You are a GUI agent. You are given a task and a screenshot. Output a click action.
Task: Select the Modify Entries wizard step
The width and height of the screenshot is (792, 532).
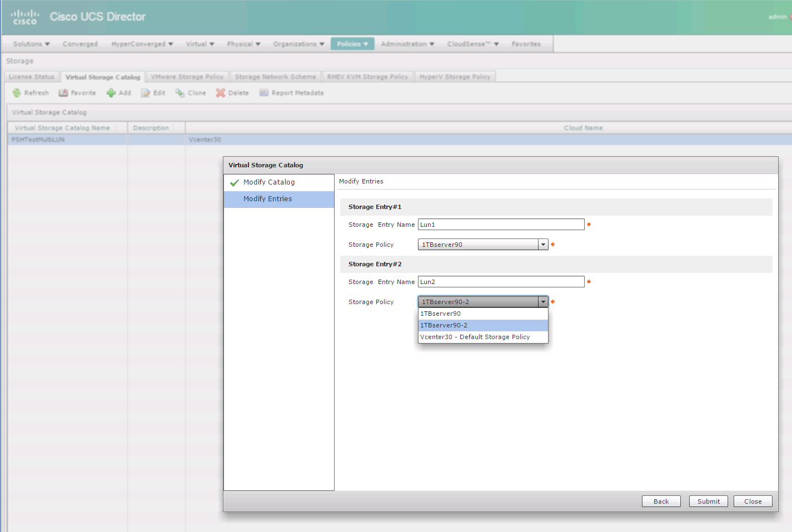279,199
